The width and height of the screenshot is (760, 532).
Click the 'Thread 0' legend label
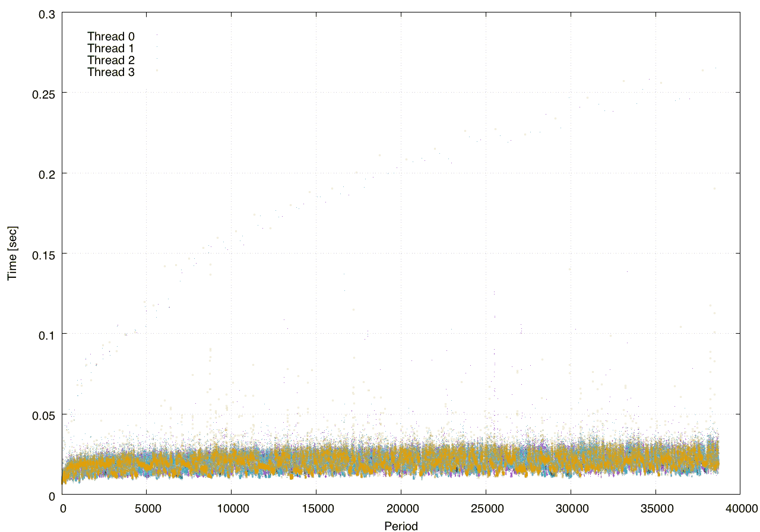111,36
